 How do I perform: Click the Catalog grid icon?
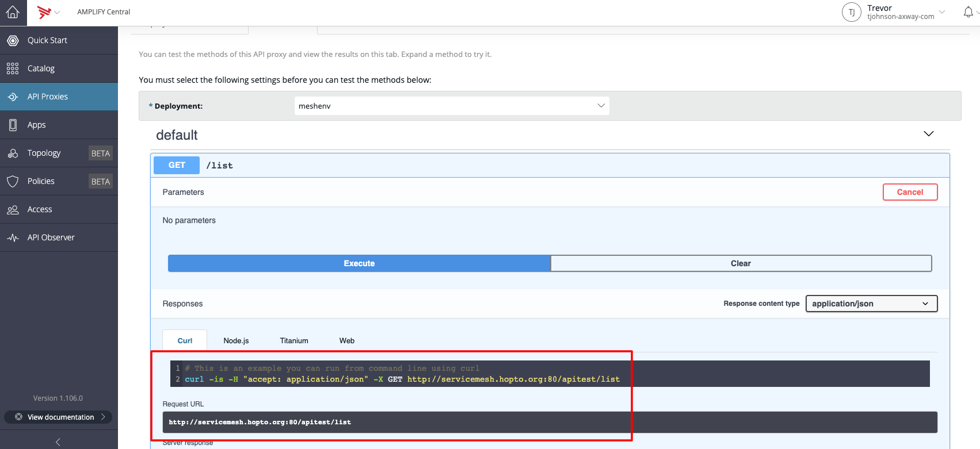tap(13, 68)
